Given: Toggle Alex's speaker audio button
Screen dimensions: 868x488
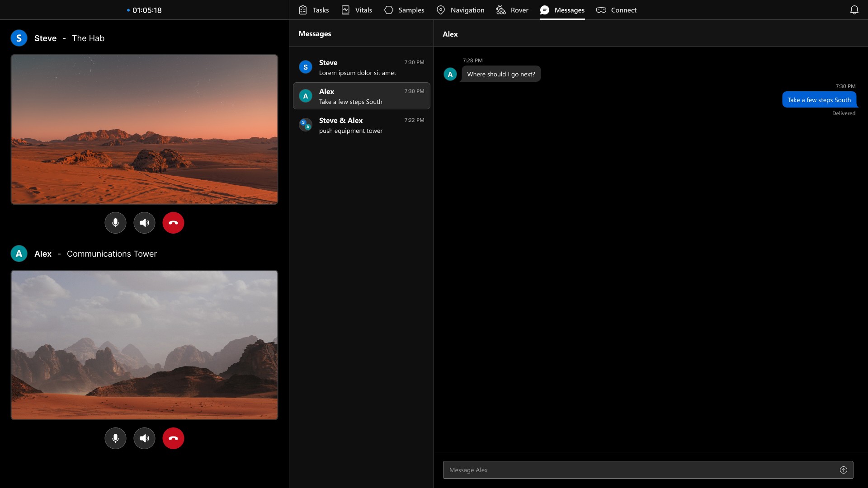Looking at the screenshot, I should click(144, 438).
